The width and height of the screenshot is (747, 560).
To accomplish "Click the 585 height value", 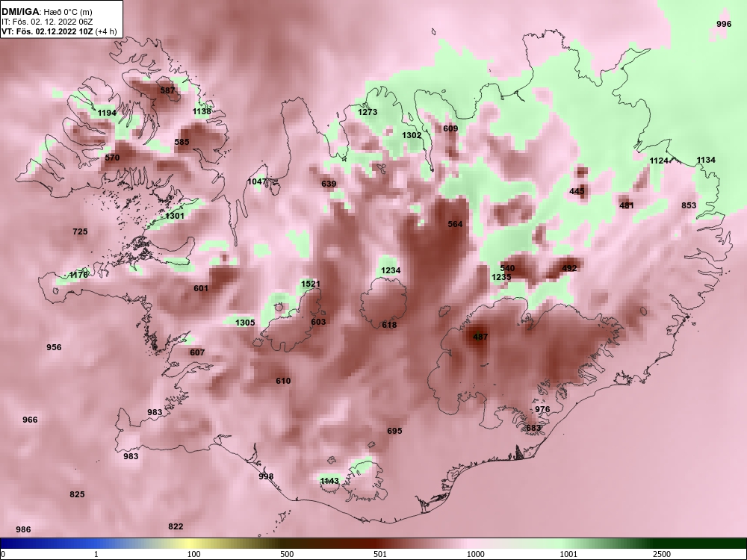I will pos(182,141).
